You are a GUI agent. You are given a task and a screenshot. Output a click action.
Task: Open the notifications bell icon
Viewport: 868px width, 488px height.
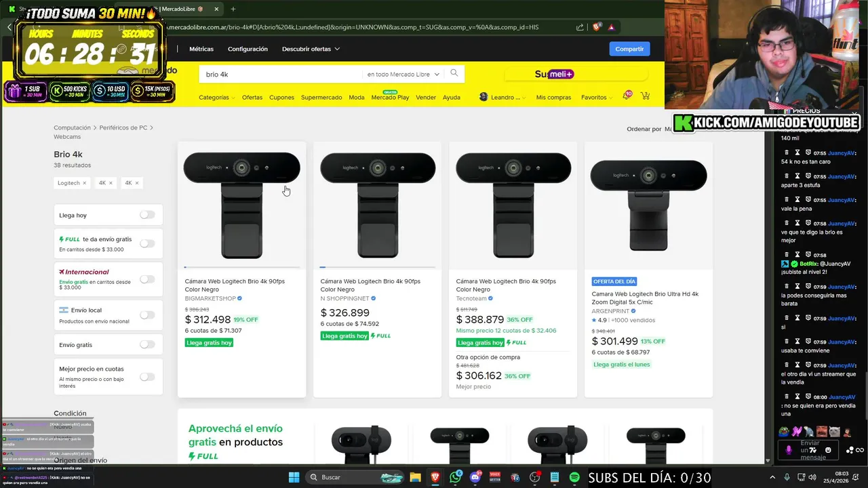click(627, 96)
